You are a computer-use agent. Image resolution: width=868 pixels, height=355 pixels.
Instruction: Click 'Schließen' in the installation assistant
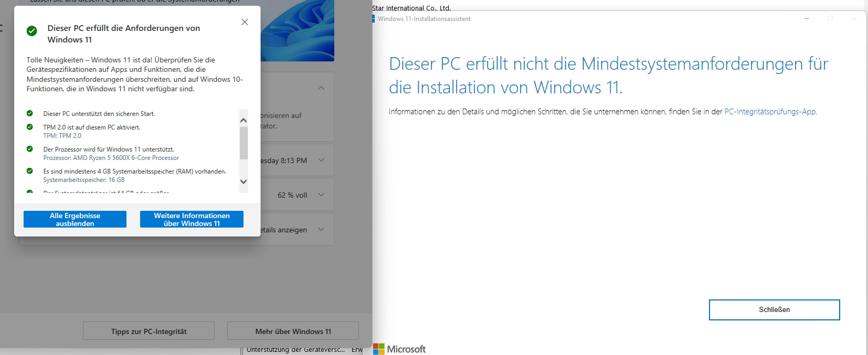[x=774, y=309]
